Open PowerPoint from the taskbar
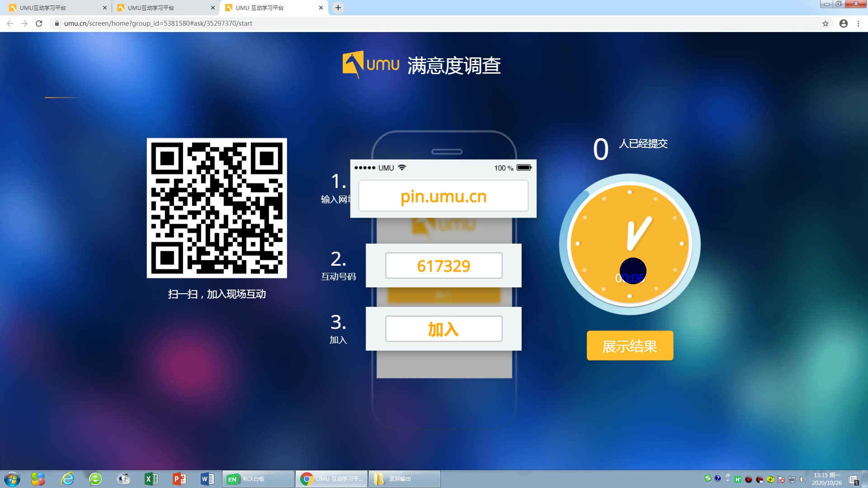868x488 pixels. click(179, 479)
